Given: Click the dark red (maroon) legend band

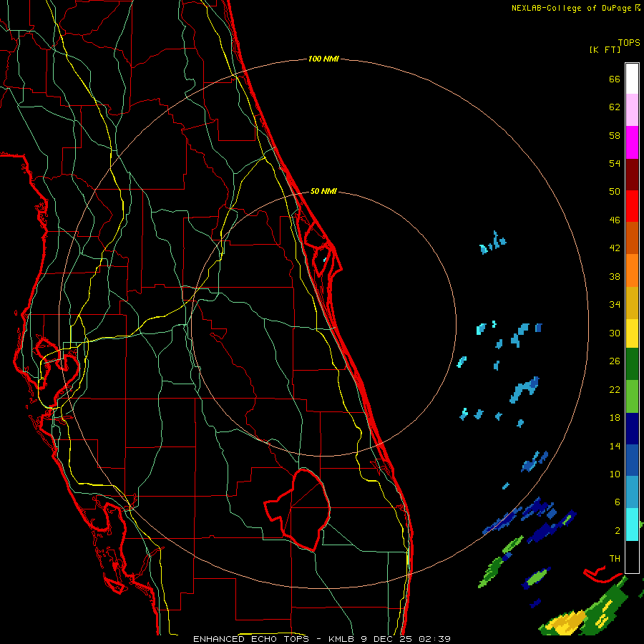Looking at the screenshot, I should (x=632, y=174).
